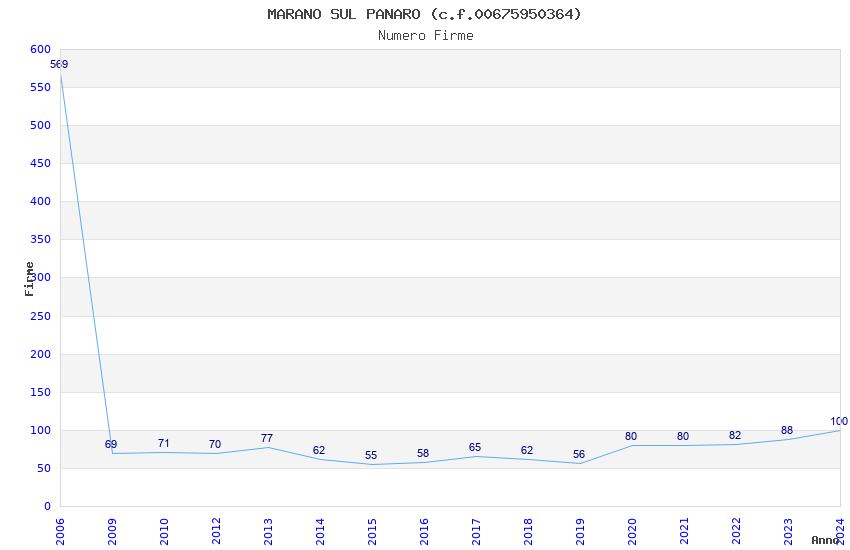Viewport: 850px width, 550px height.
Task: Click x-axis year 2014
Action: (320, 532)
